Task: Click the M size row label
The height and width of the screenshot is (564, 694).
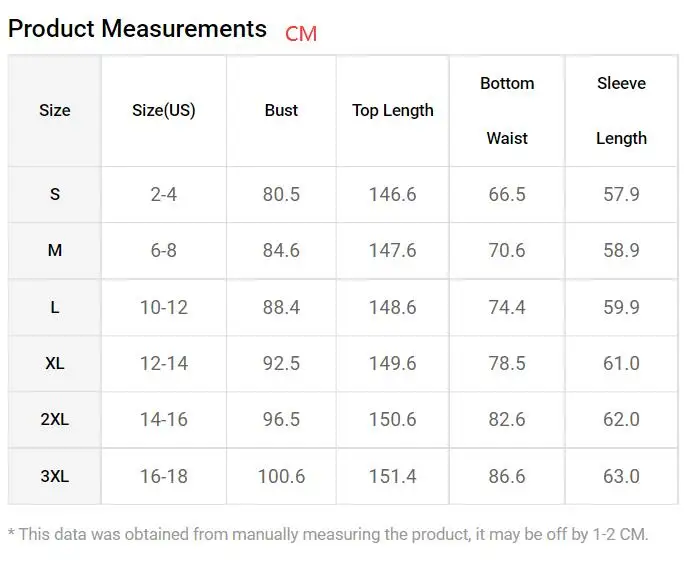Action: (55, 250)
